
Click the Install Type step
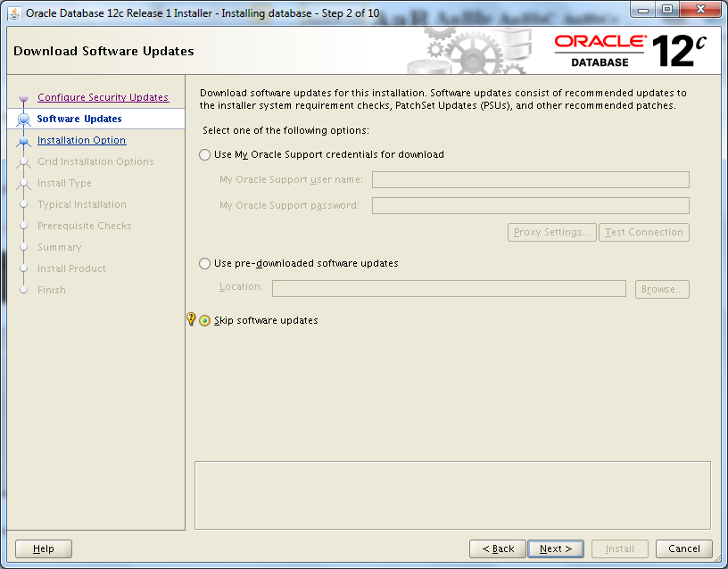(x=64, y=183)
